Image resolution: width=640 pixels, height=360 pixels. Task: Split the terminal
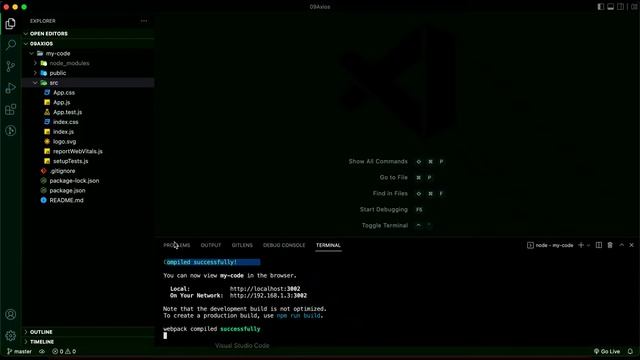(x=599, y=245)
